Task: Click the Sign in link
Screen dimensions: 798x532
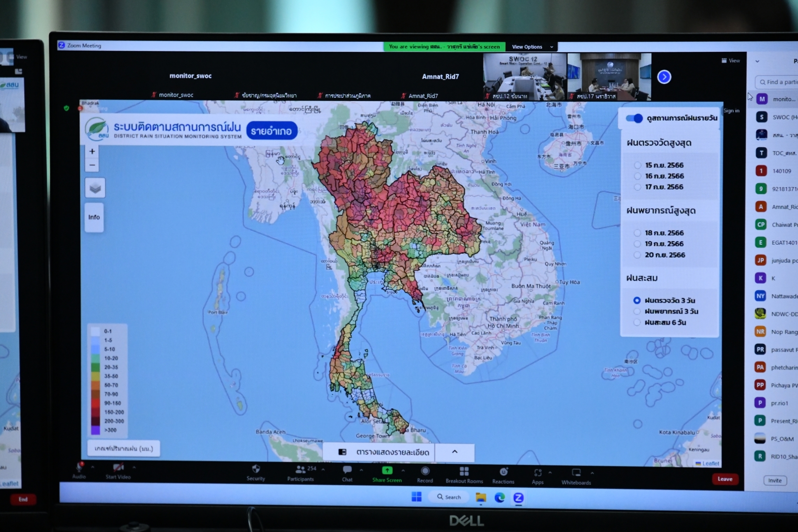Action: (731, 111)
